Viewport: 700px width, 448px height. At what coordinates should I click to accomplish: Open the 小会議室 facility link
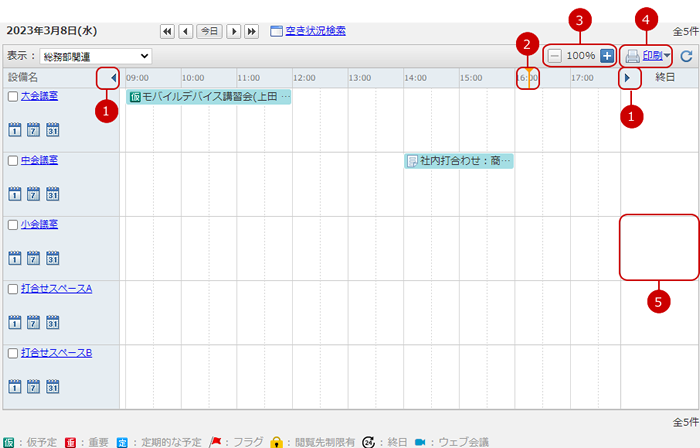(39, 224)
